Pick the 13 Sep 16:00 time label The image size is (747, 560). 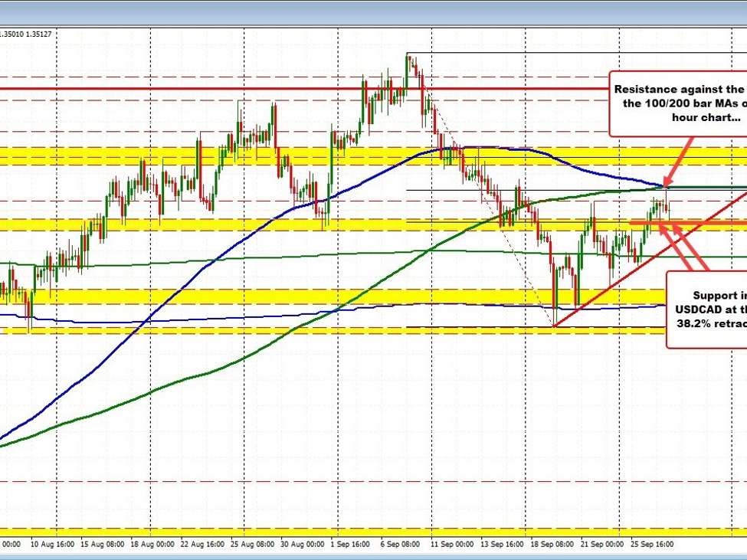coord(502,544)
